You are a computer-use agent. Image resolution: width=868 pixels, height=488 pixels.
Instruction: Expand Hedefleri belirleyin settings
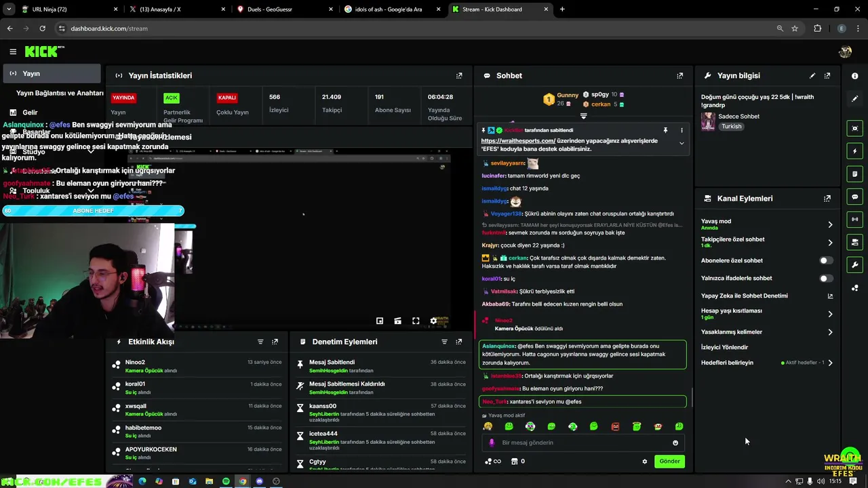coord(830,363)
